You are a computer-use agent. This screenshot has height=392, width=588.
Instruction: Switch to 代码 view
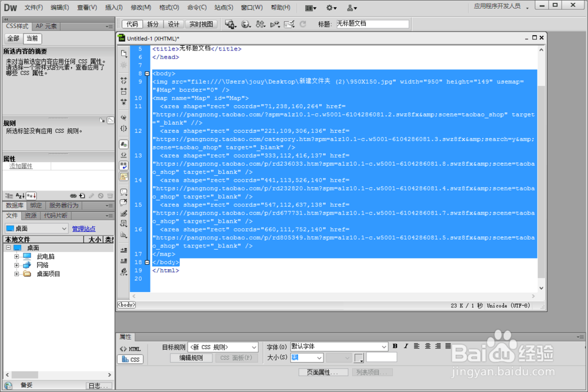click(132, 24)
